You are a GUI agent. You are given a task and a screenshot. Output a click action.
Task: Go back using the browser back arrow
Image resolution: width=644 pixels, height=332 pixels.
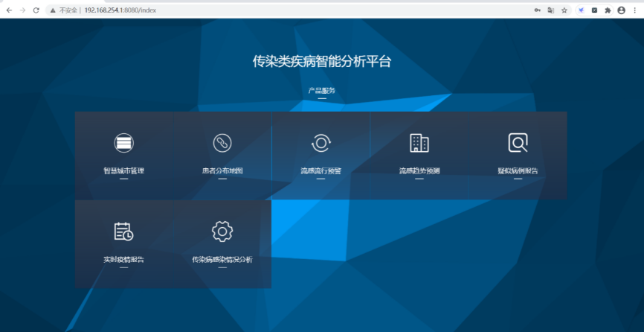9,10
